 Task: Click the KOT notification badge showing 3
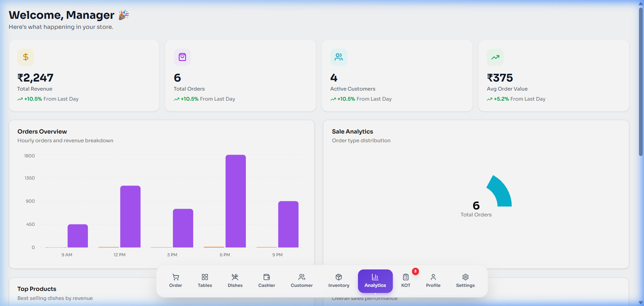tap(415, 271)
